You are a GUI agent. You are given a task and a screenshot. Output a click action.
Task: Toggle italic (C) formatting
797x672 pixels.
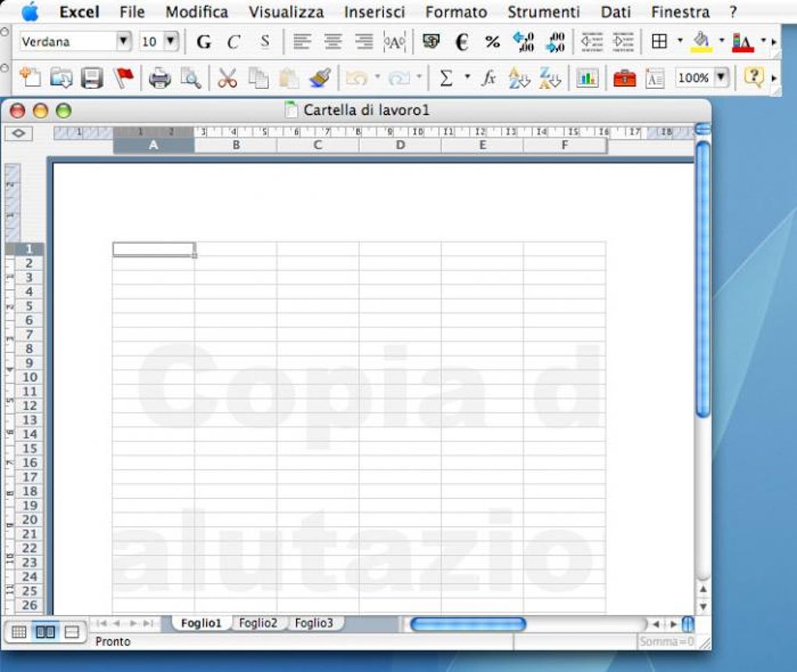pyautogui.click(x=234, y=41)
